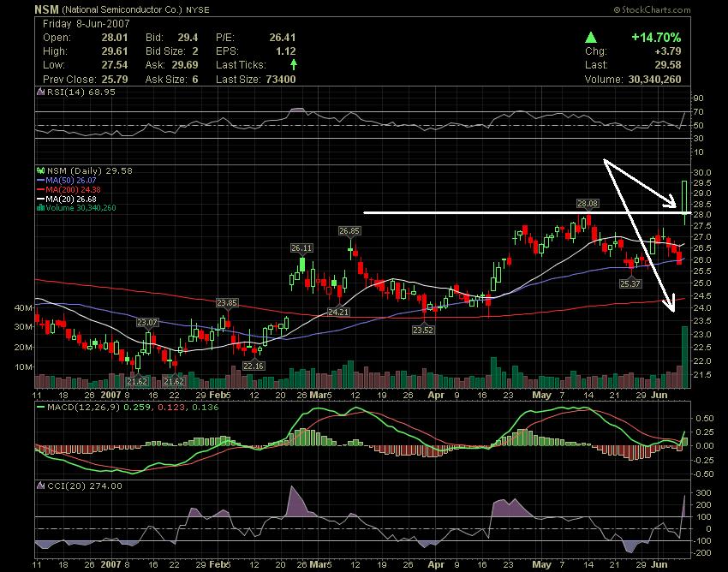The image size is (728, 572).
Task: Click the small icon beside CCI(20) label
Action: click(40, 486)
